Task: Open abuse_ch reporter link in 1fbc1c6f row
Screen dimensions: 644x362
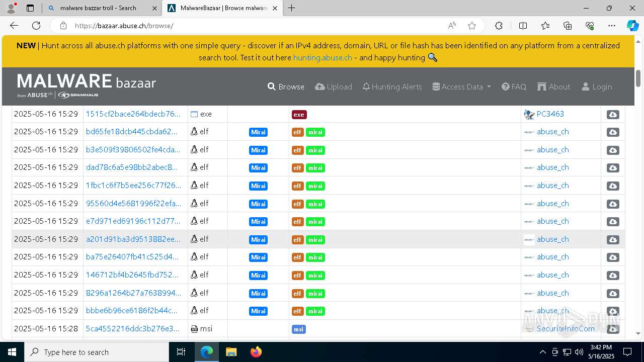Action: (552, 185)
